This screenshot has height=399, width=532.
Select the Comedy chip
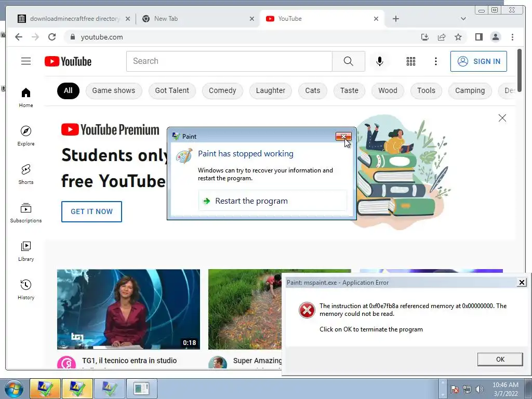(x=222, y=90)
